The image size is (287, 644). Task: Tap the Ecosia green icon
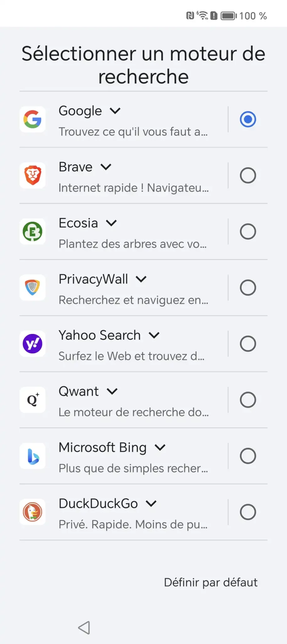point(32,232)
